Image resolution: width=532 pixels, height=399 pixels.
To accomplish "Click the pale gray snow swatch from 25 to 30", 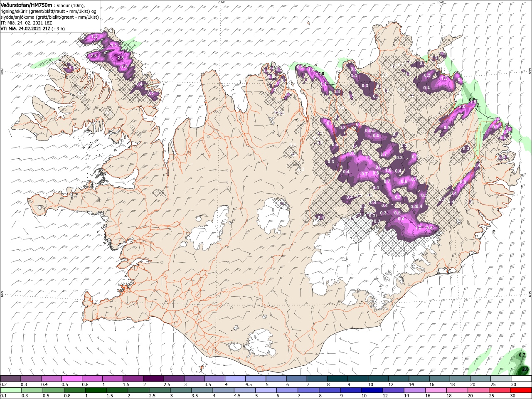I will (x=500, y=379).
